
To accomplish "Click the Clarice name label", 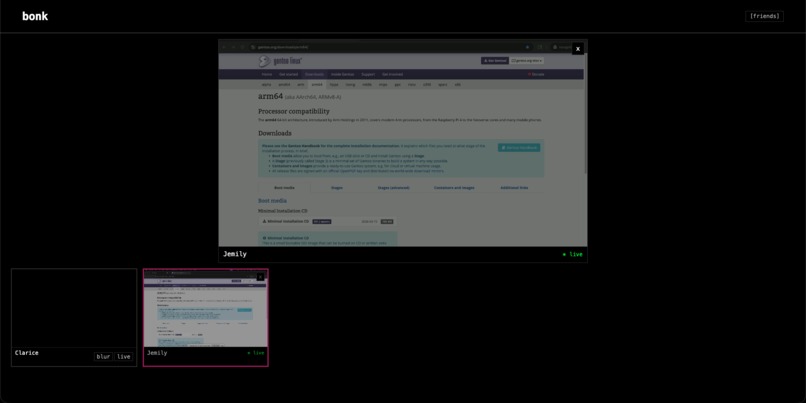I will pos(27,353).
